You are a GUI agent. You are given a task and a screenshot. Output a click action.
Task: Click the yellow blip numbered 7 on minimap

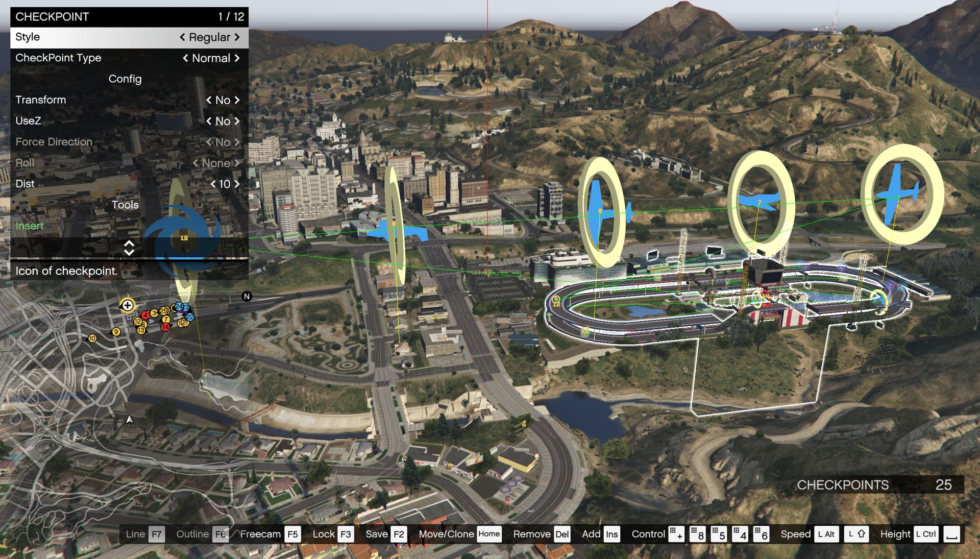coord(166,320)
